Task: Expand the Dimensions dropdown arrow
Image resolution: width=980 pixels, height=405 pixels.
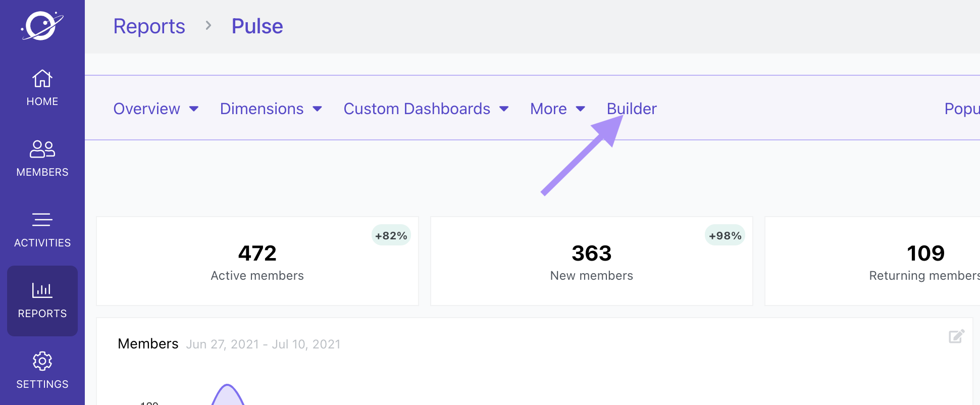Action: pos(318,109)
